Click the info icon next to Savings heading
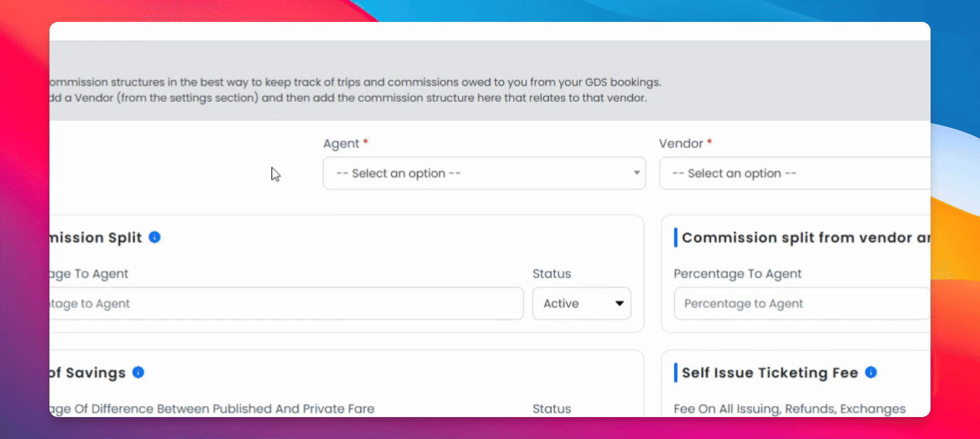The width and height of the screenshot is (980, 439). tap(139, 372)
